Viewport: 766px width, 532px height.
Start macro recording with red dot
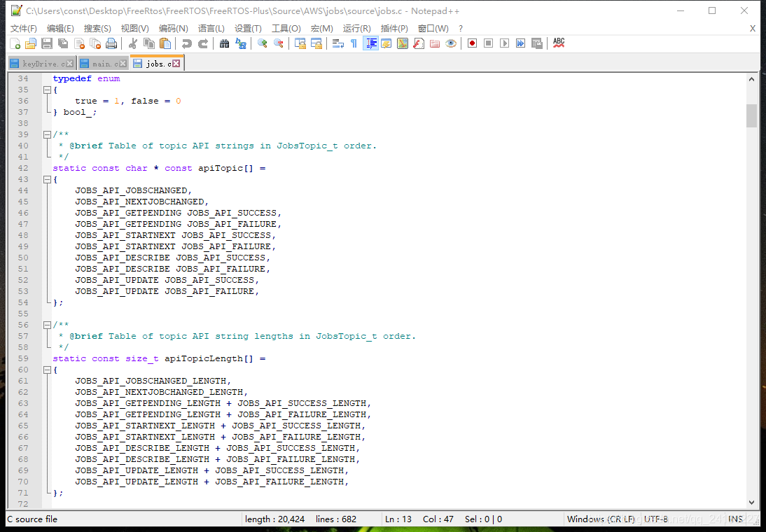[472, 43]
